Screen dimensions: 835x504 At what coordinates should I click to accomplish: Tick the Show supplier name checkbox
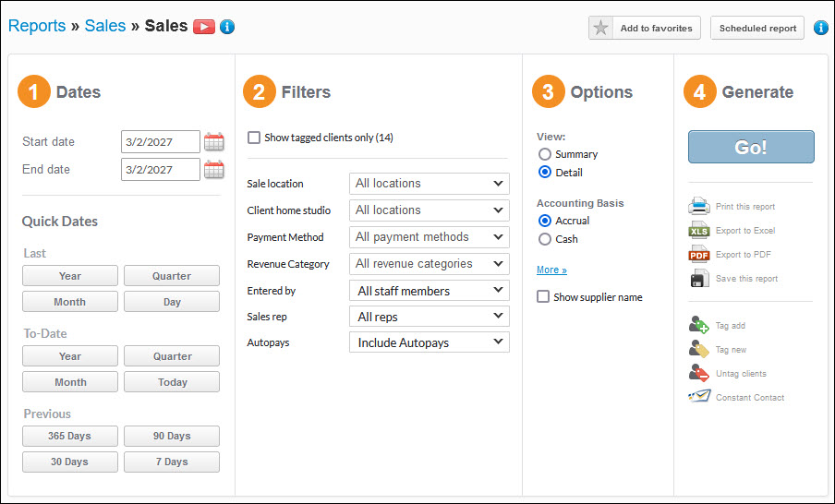tap(543, 297)
